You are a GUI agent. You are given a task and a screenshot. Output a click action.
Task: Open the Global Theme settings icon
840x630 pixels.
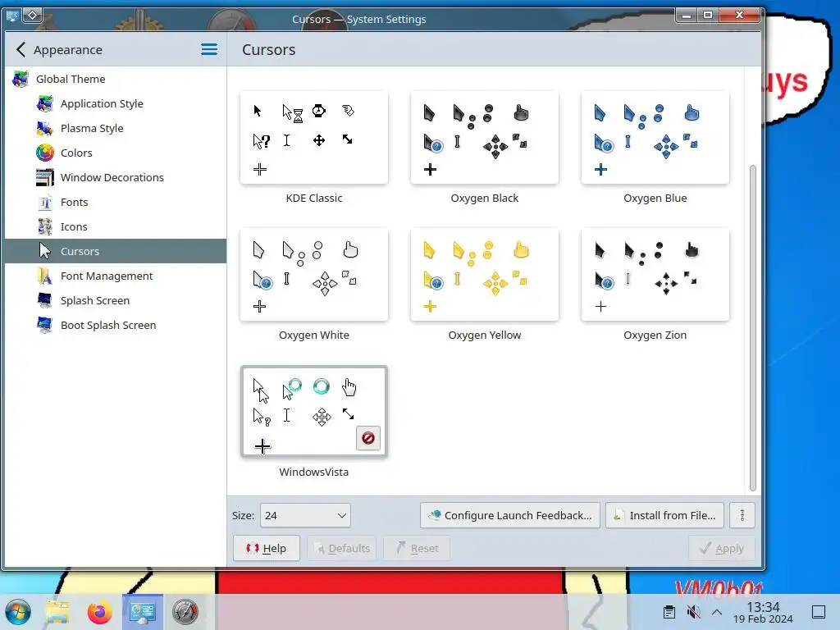21,80
